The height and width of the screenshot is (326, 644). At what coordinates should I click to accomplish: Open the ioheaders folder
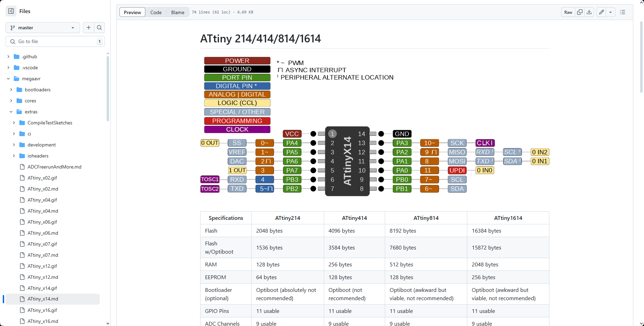[x=38, y=156]
